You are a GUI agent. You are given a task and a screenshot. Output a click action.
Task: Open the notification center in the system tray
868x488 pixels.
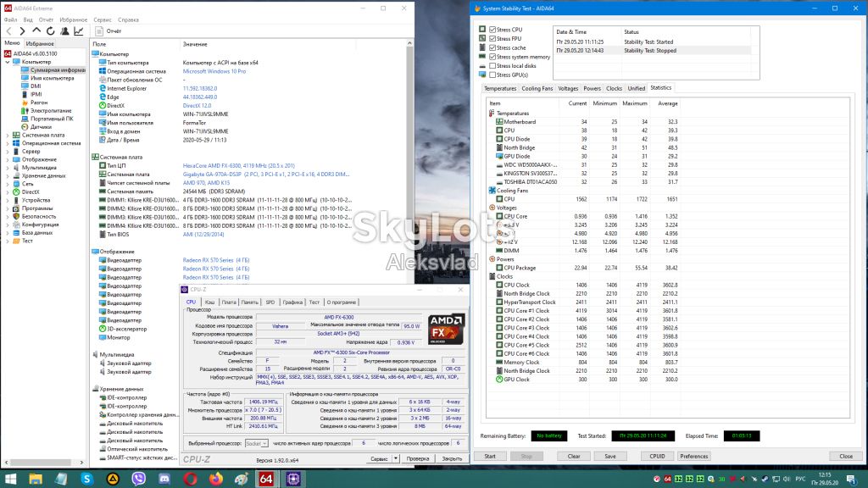[852, 479]
